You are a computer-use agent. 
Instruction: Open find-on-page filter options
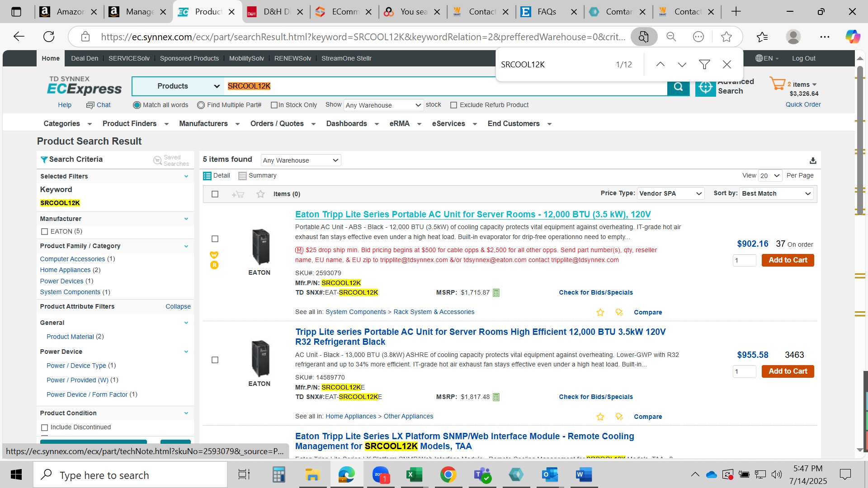tap(704, 65)
